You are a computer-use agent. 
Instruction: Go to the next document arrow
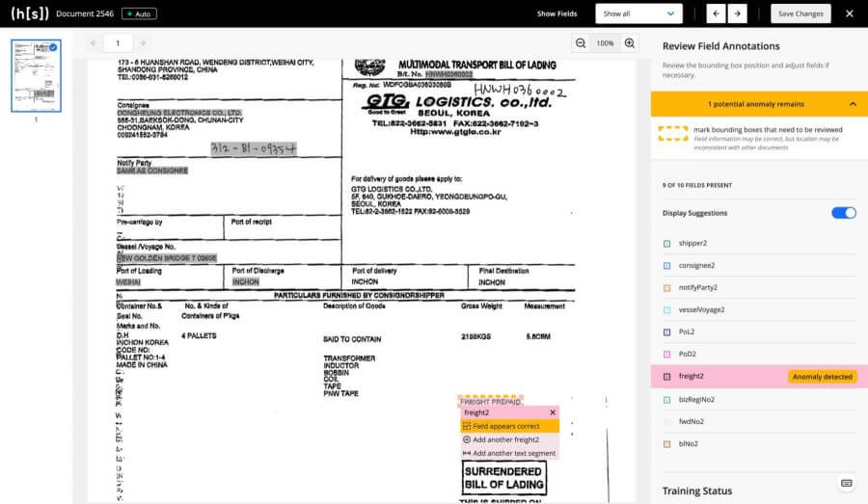(738, 13)
